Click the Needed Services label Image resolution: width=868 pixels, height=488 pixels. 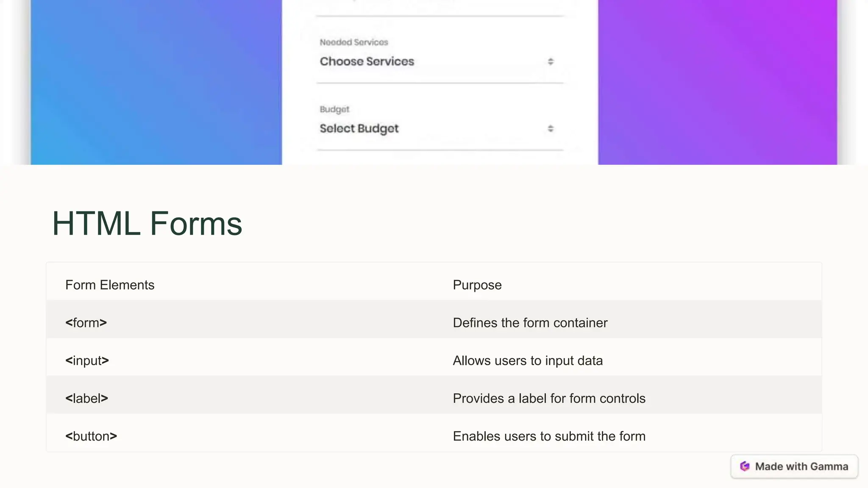(354, 42)
